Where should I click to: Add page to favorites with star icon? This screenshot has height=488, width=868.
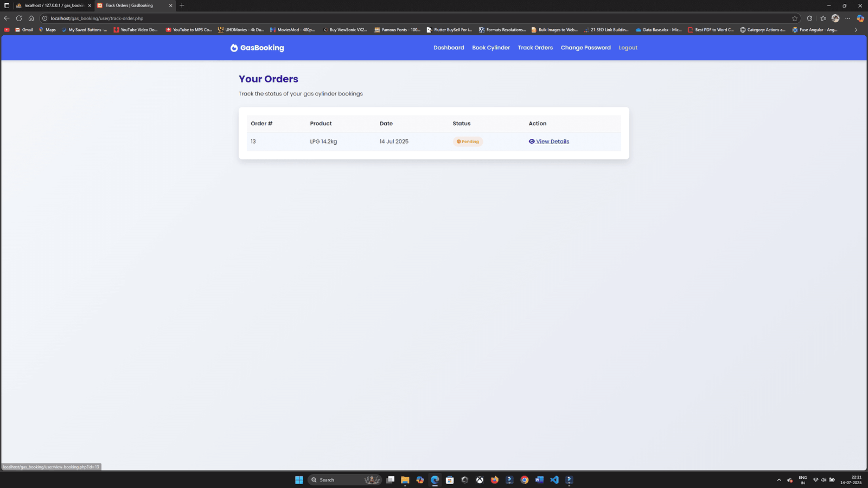(x=795, y=18)
